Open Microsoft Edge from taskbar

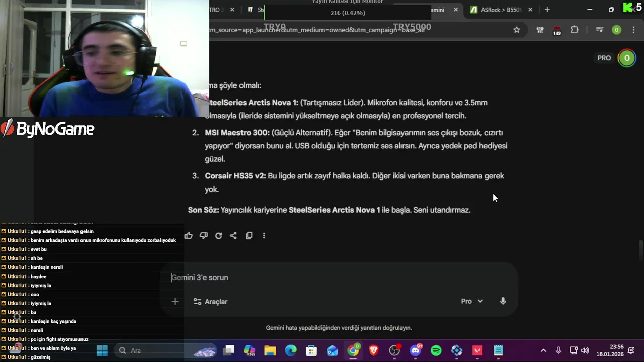pos(291,350)
